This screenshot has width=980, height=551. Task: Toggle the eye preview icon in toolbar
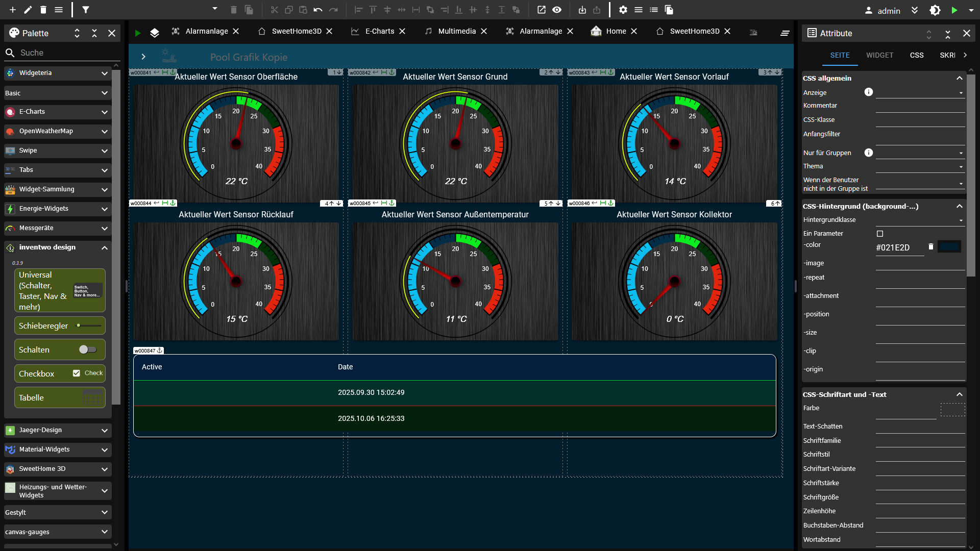557,10
